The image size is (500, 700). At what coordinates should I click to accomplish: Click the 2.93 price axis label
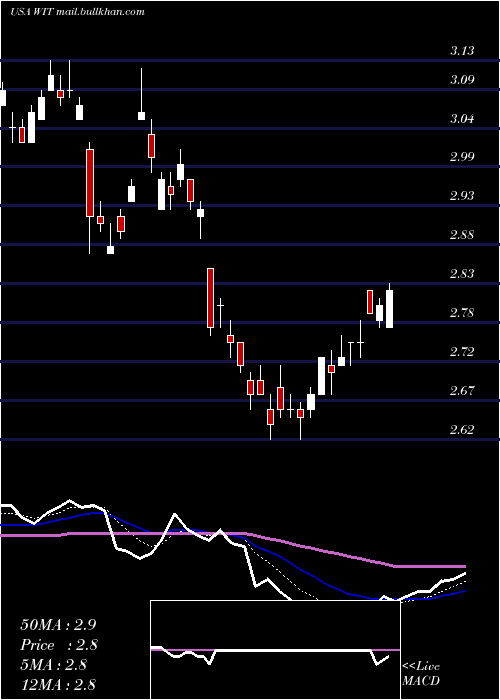pyautogui.click(x=462, y=196)
